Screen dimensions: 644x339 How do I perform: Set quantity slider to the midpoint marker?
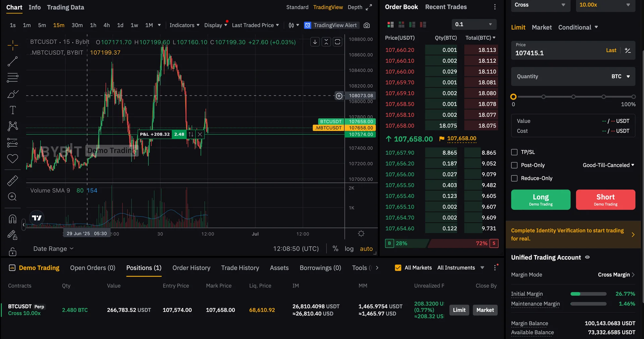coord(574,97)
